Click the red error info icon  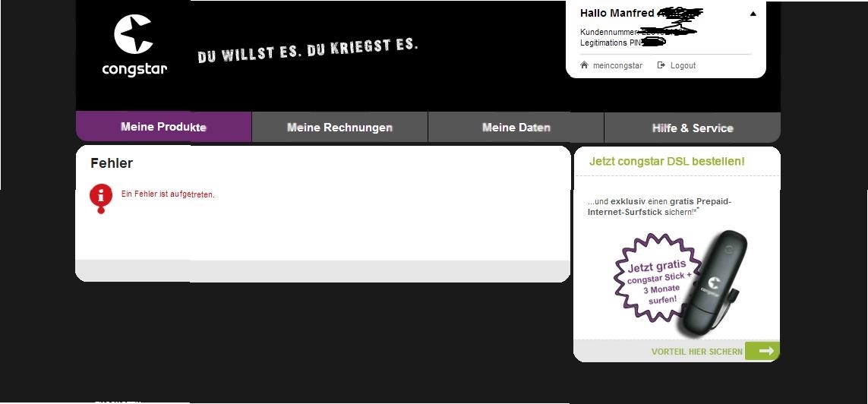point(100,197)
